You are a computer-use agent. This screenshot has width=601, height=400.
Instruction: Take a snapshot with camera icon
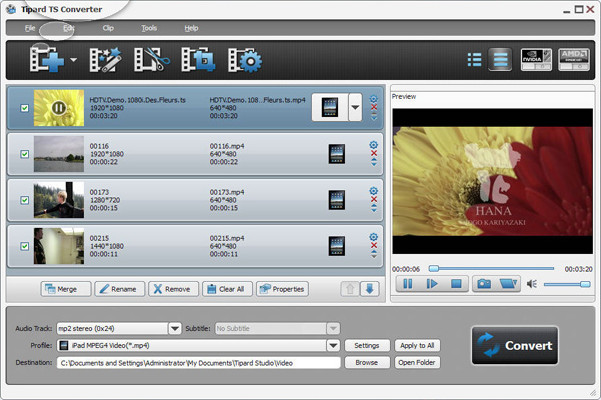click(x=484, y=284)
